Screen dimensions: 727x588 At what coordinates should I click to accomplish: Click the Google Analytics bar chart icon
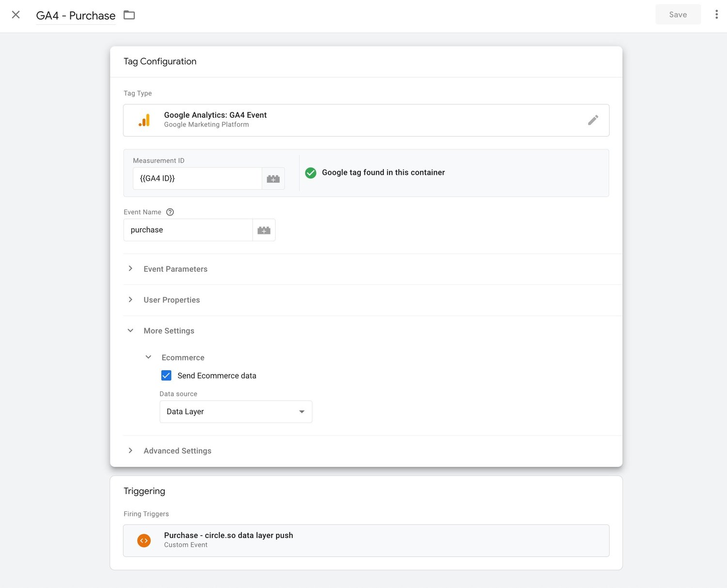144,120
